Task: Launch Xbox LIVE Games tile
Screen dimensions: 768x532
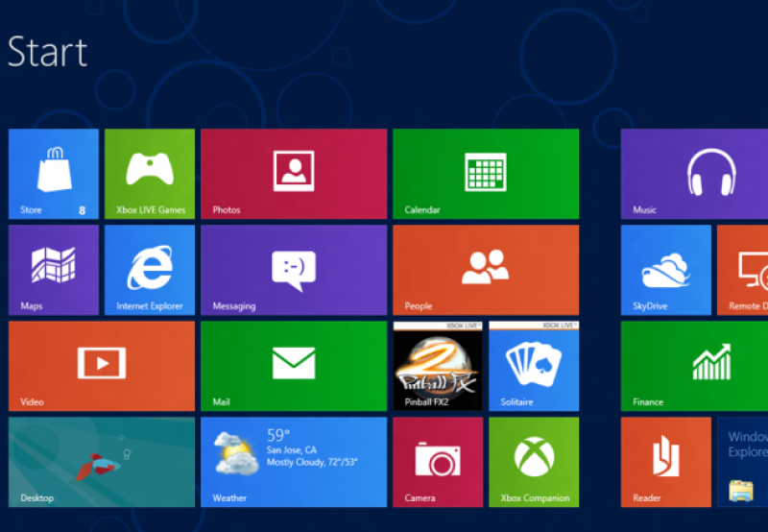Action: coord(150,174)
